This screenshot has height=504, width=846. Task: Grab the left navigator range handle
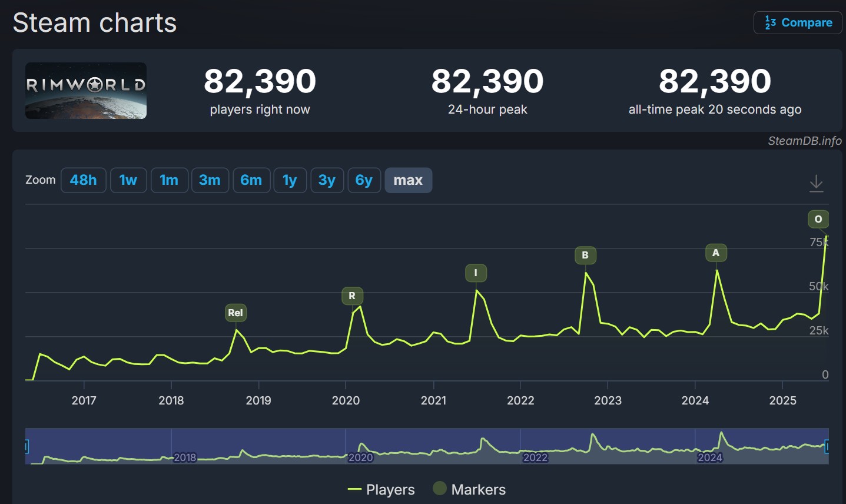[26, 446]
